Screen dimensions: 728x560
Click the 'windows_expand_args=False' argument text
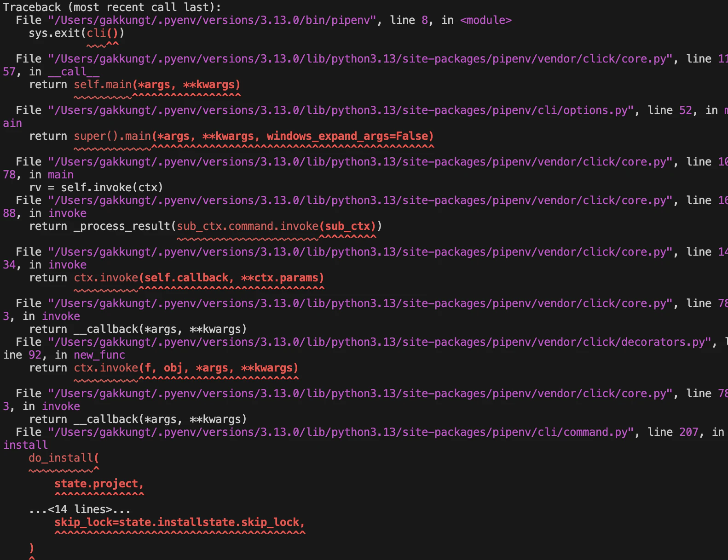coord(347,136)
